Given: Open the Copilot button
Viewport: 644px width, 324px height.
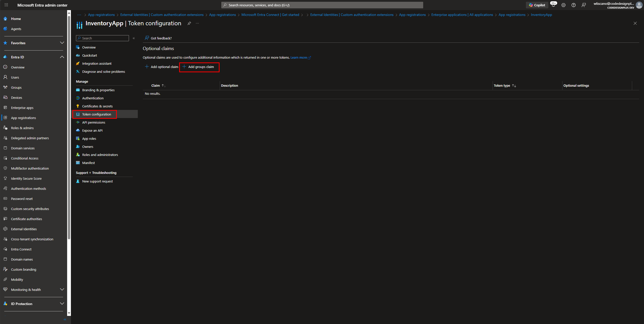Looking at the screenshot, I should click(x=537, y=5).
